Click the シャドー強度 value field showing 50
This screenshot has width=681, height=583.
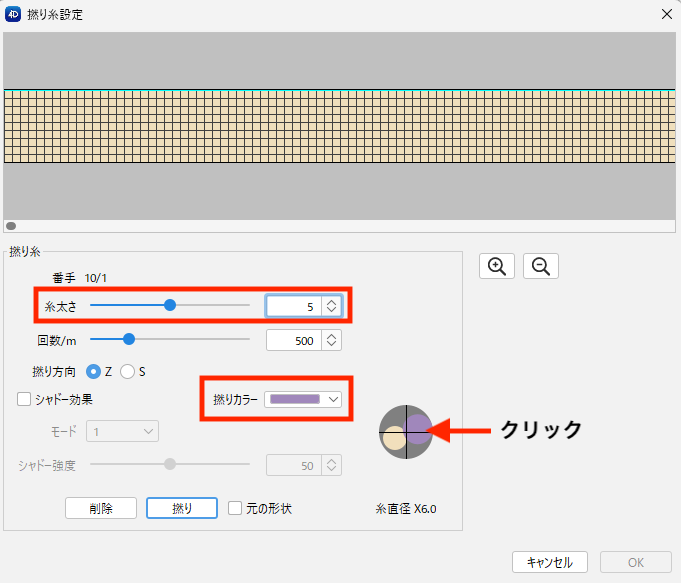click(x=294, y=465)
